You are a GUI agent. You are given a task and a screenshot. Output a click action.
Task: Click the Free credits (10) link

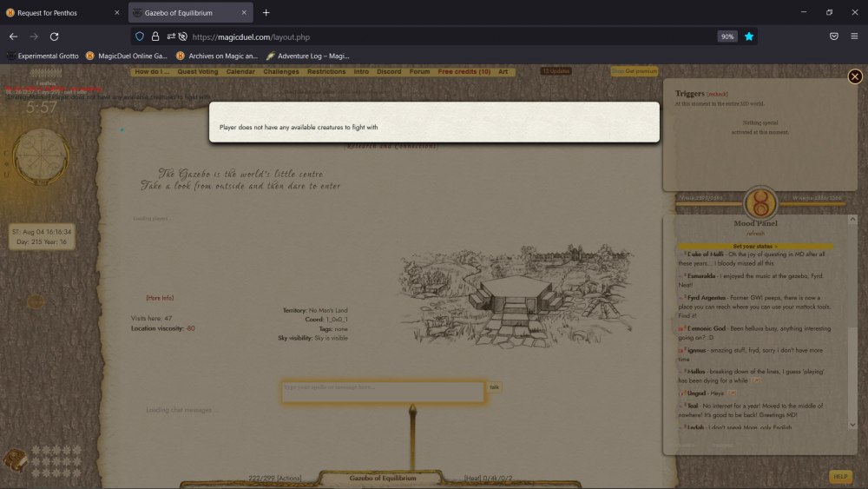click(464, 72)
